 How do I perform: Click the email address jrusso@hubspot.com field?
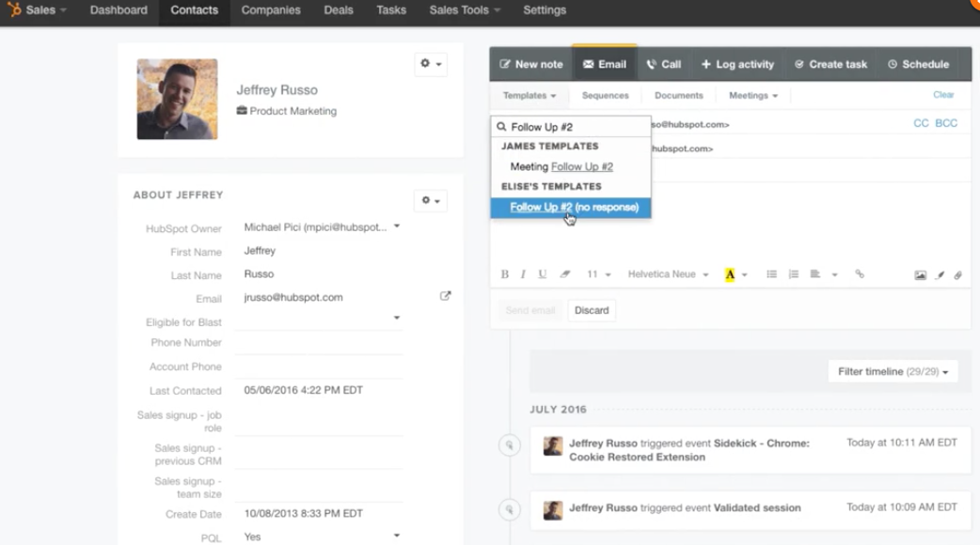click(x=293, y=297)
